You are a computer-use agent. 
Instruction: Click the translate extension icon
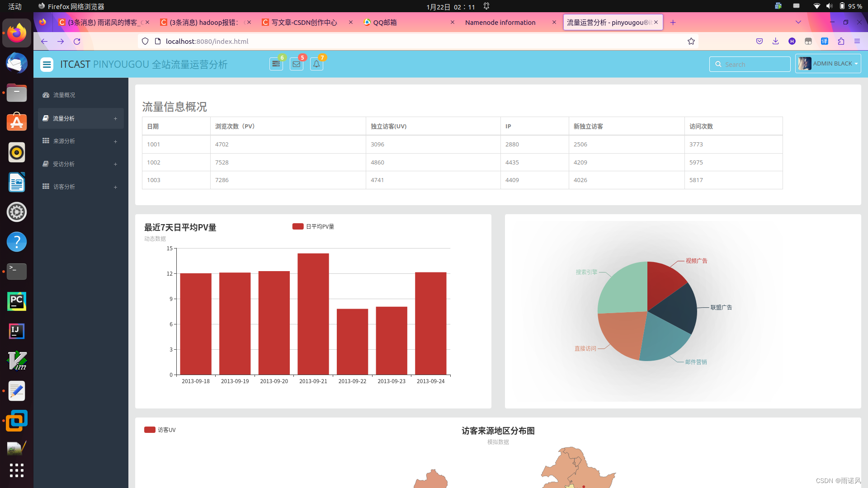point(825,41)
